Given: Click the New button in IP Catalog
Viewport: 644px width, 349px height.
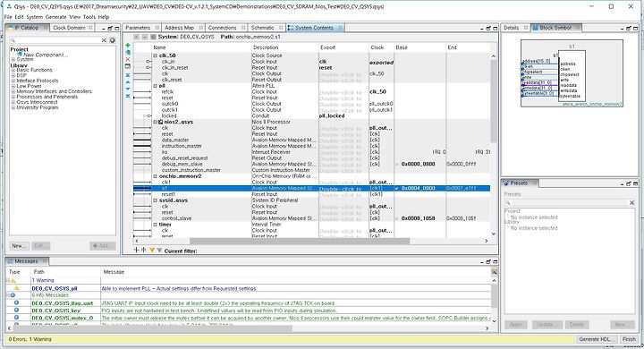Looking at the screenshot, I should coord(19,246).
